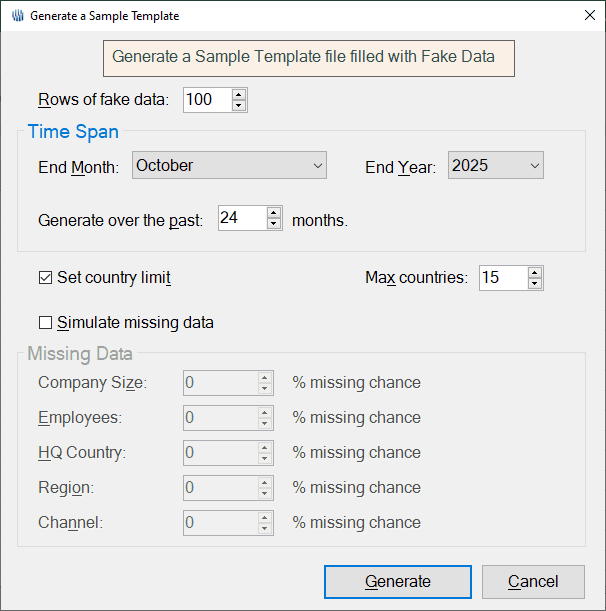The height and width of the screenshot is (611, 606).
Task: Click the Company Size missing chance field
Action: [218, 383]
